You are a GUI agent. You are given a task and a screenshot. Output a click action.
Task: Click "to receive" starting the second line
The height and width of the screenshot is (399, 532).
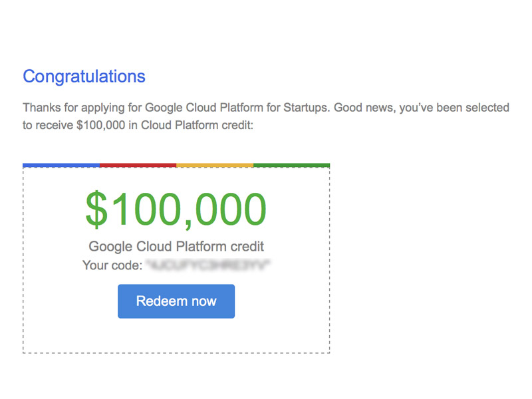tap(45, 125)
